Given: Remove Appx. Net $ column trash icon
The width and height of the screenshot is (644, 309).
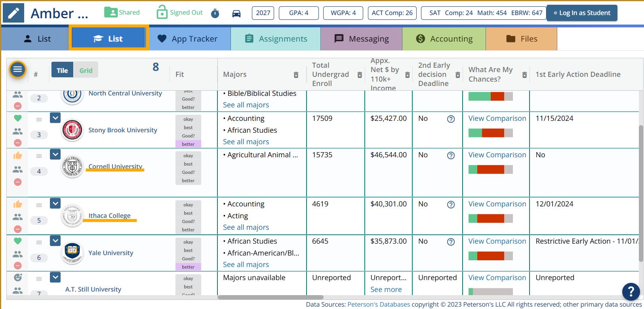Looking at the screenshot, I should click(x=407, y=75).
